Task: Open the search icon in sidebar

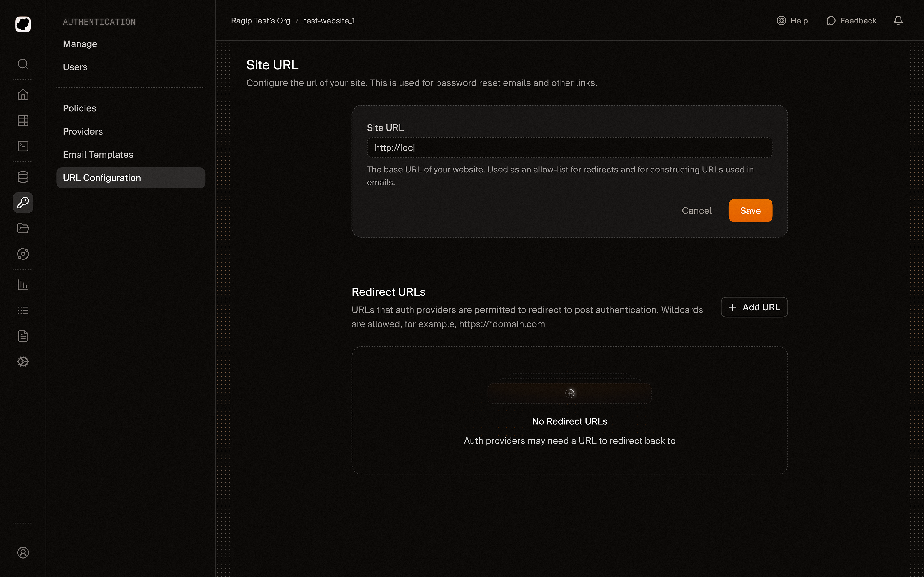Action: click(23, 64)
